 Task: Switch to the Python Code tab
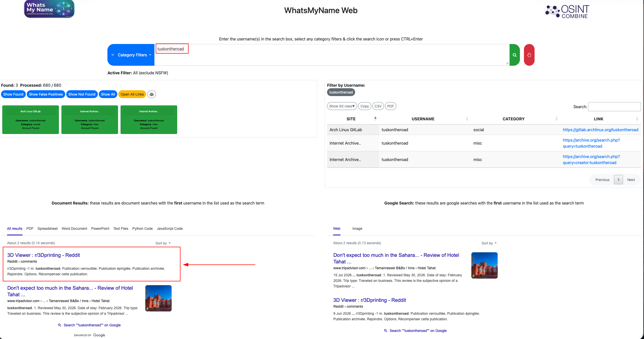coord(143,229)
